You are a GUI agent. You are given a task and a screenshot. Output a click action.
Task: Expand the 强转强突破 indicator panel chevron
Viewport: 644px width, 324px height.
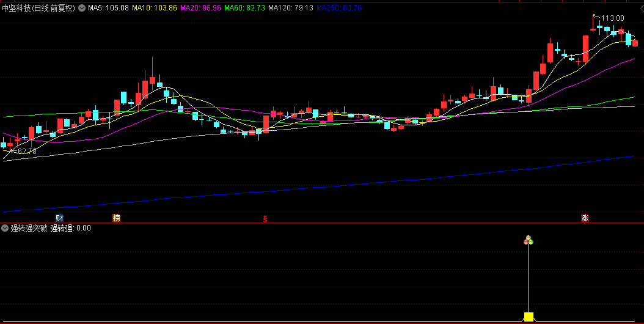pyautogui.click(x=5, y=228)
